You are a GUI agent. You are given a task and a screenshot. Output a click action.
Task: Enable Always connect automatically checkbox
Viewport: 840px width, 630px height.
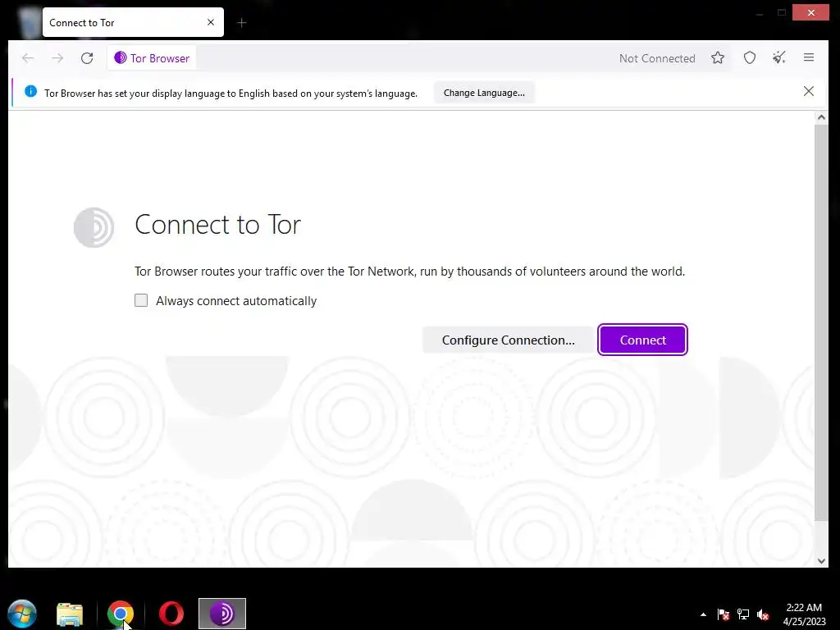click(x=141, y=300)
